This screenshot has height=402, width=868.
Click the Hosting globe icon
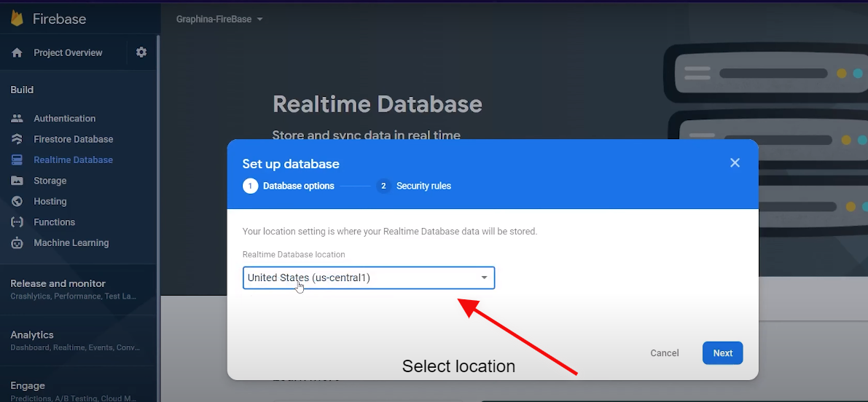17,201
